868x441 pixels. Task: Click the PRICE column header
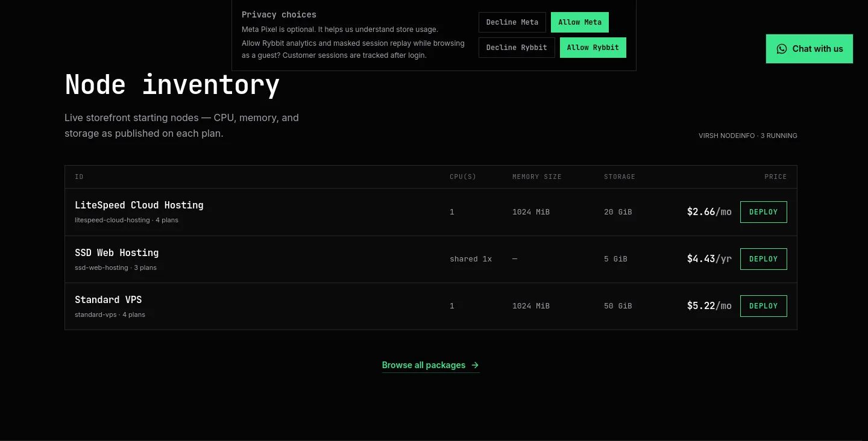tap(776, 177)
